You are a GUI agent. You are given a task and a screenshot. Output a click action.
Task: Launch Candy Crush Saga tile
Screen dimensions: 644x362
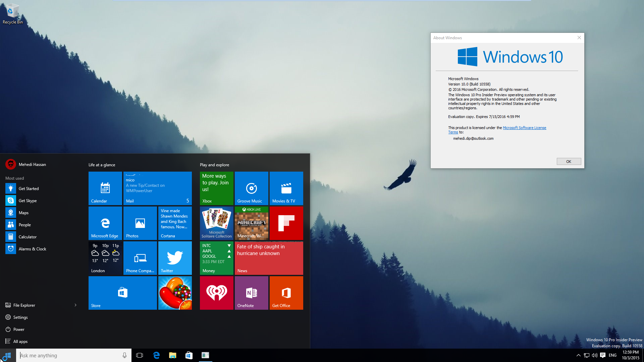pos(175,293)
